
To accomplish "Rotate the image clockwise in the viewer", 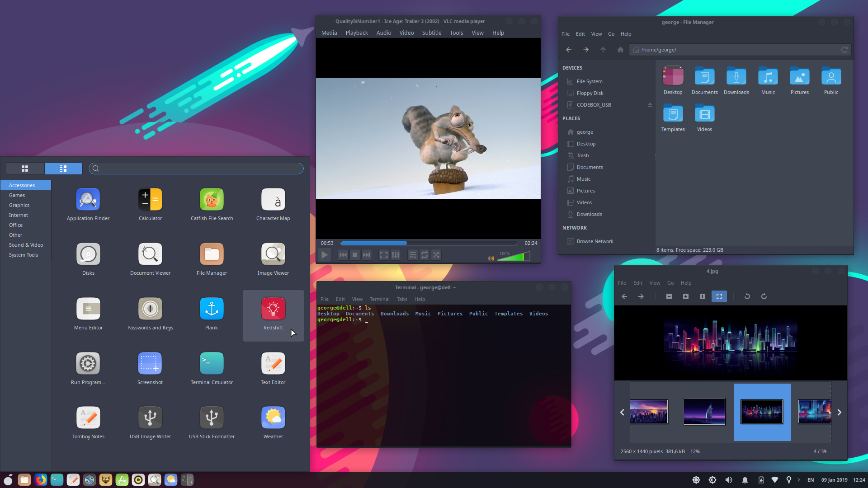I will coord(764,296).
